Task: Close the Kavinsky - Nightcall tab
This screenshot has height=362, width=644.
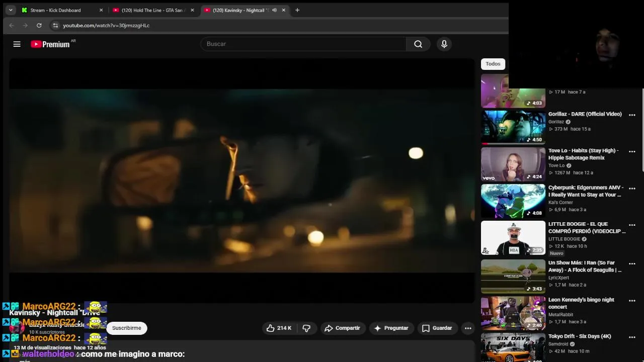Action: (x=284, y=10)
